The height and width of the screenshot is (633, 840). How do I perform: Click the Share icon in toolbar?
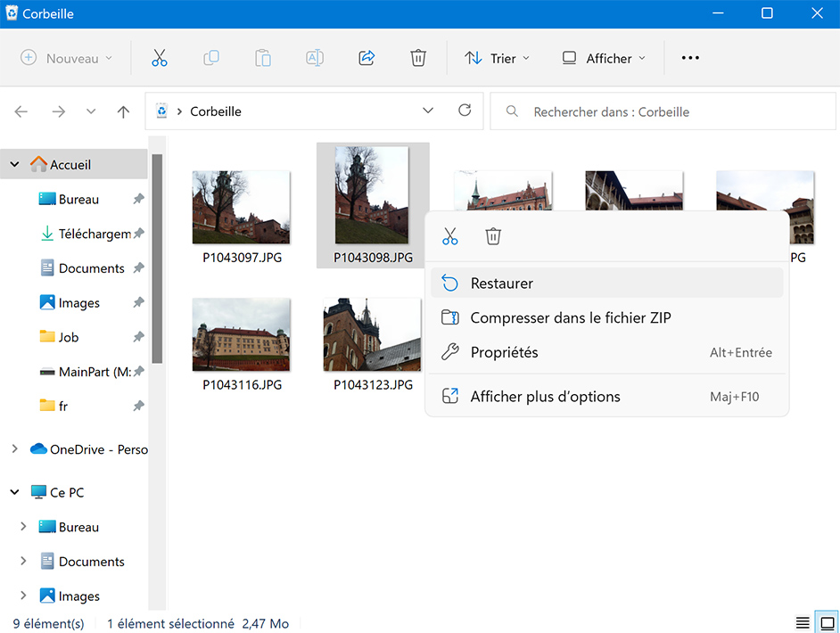point(366,58)
